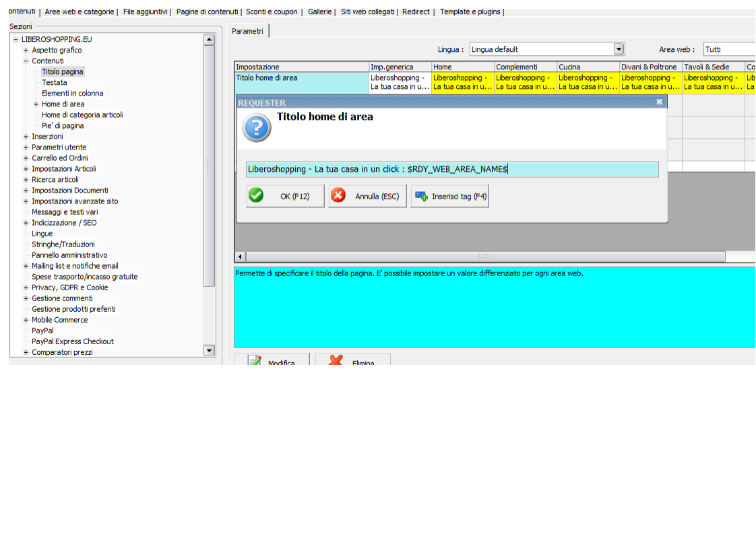Open the Sconti e coupon menu
This screenshot has height=534, width=756.
272,11
